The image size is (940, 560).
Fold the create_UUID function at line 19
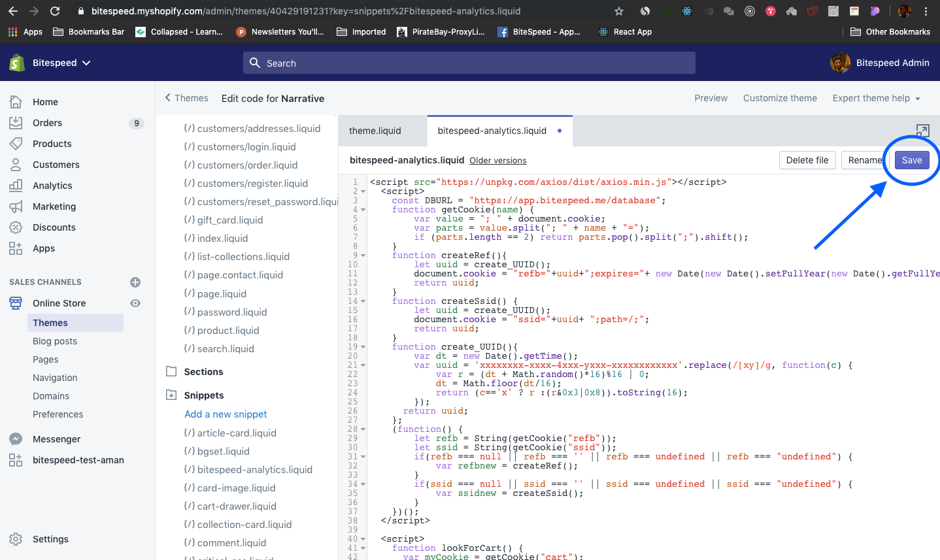(363, 347)
